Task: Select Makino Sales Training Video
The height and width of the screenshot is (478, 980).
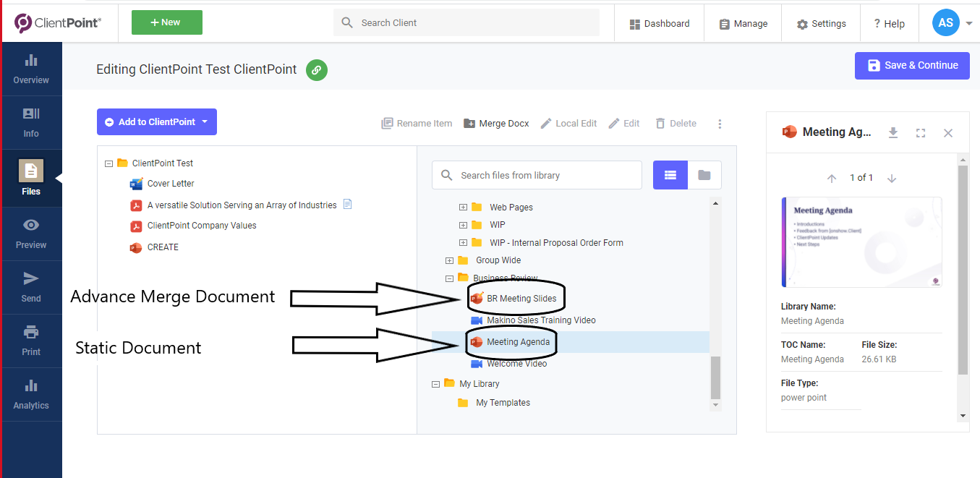Action: tap(541, 320)
